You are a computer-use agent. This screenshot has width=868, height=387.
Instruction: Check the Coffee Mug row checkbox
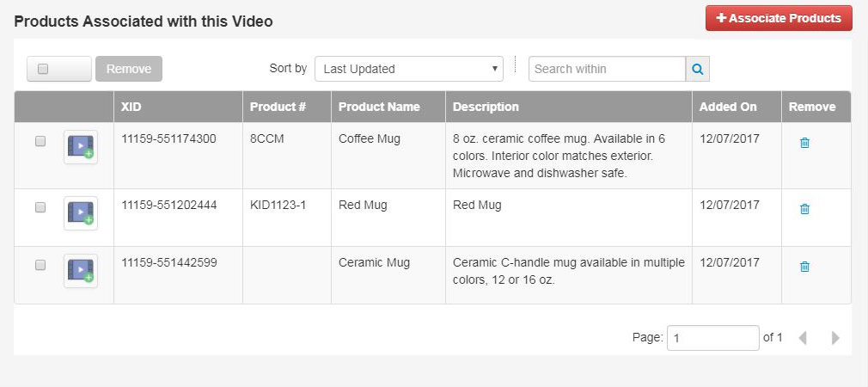[40, 141]
